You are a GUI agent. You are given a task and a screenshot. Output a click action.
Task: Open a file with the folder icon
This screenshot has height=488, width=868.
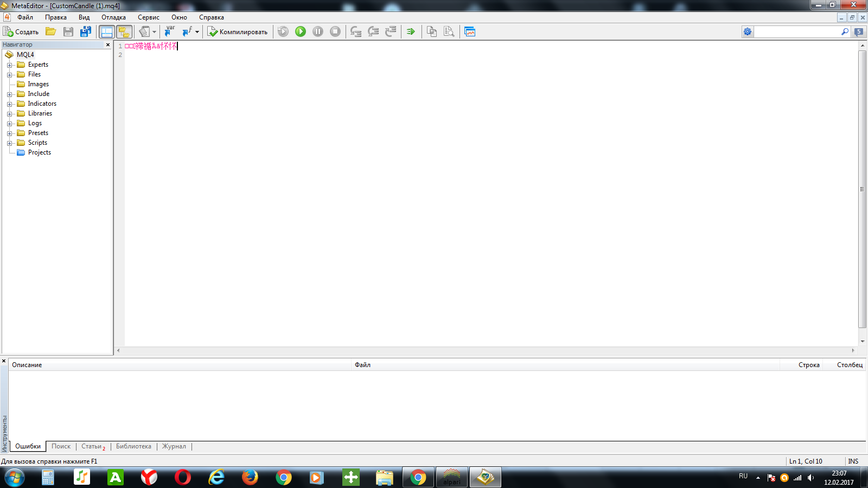pyautogui.click(x=50, y=31)
